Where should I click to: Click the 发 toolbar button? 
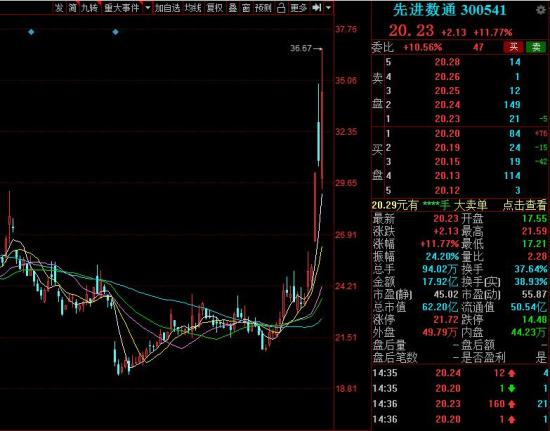point(59,8)
